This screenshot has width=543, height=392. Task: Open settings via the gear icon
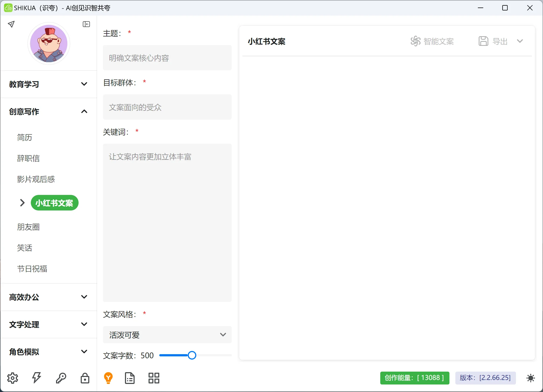[x=13, y=378]
